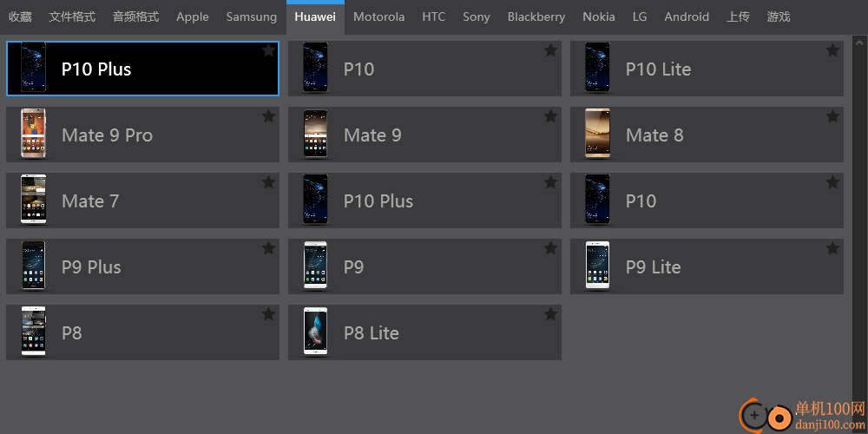Screen dimensions: 868x434
Task: Switch to the Blackberry tab
Action: click(x=536, y=17)
